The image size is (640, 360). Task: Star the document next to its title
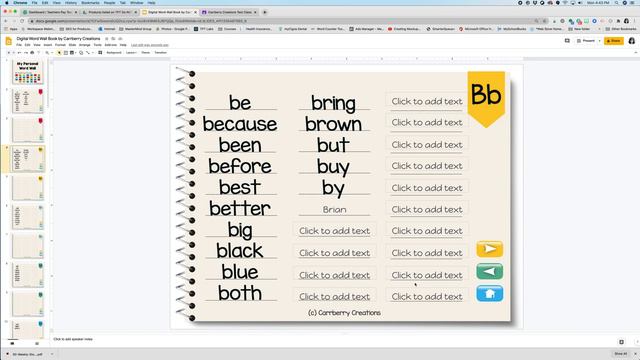[x=107, y=39]
